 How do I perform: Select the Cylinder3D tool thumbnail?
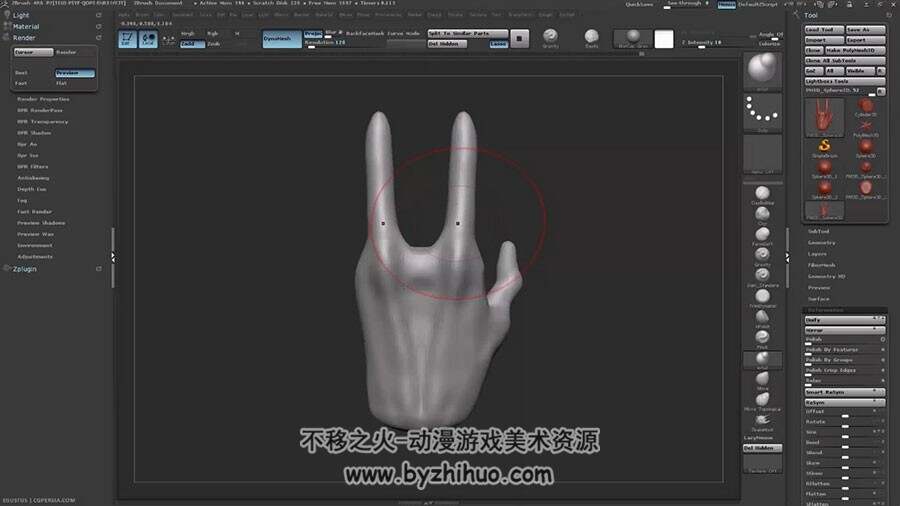click(866, 107)
